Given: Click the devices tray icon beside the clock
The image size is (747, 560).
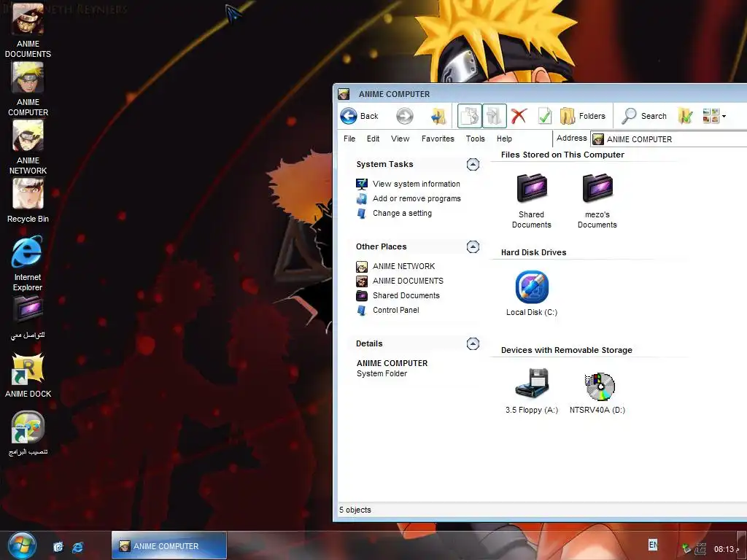Looking at the screenshot, I should point(700,549).
